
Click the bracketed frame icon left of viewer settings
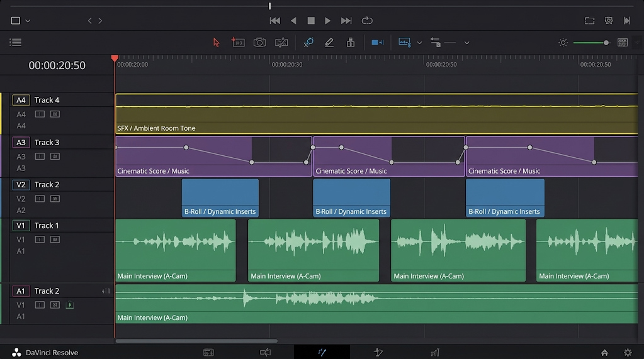(589, 21)
